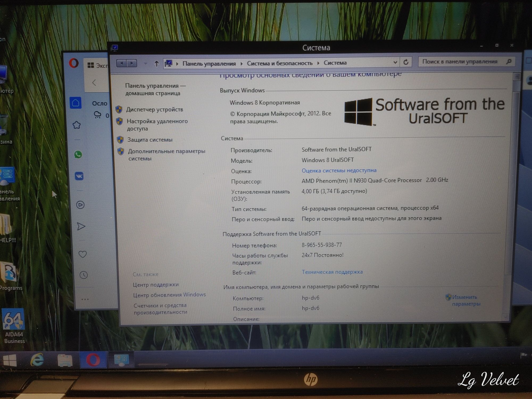Select 'Система' breadcrumb segment
Image resolution: width=532 pixels, height=399 pixels.
(335, 63)
